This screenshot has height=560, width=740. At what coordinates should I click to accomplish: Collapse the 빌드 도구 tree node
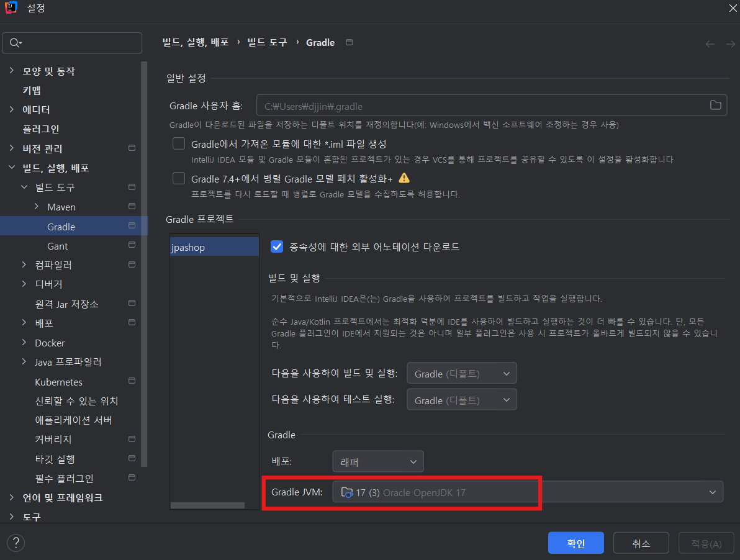[x=24, y=187]
